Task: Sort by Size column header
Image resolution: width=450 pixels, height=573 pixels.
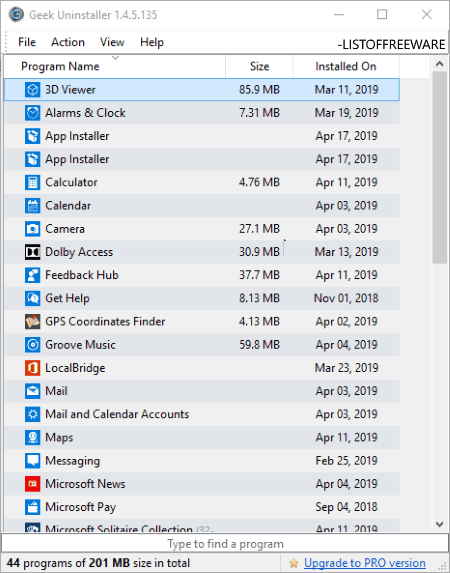Action: (259, 66)
